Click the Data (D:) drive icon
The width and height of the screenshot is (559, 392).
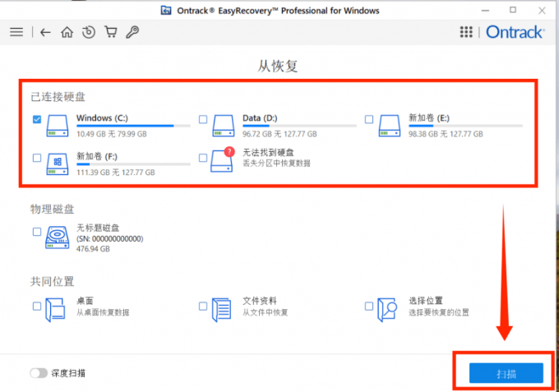click(224, 126)
